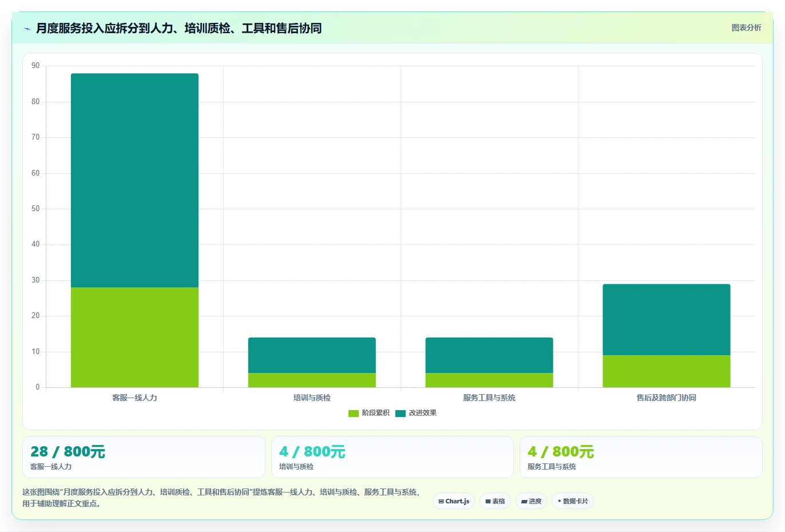
Task: Open the 服务工具与系统 4 / 800元 card
Action: click(x=641, y=457)
